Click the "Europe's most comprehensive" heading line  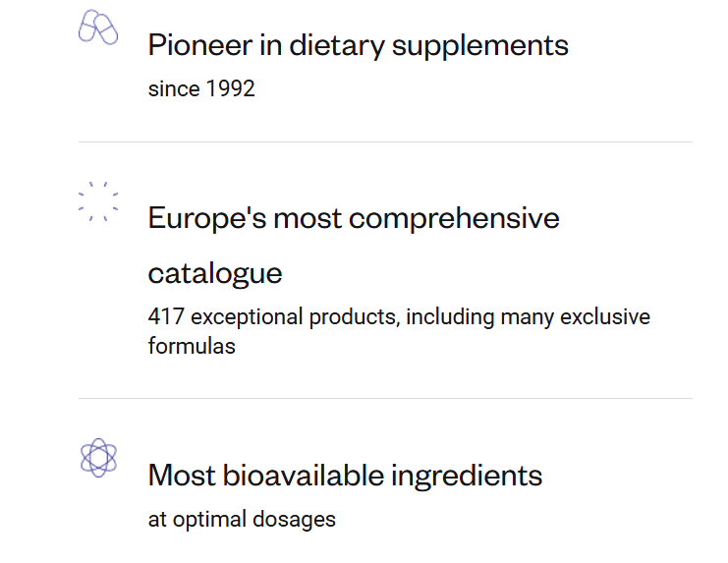coord(354,217)
